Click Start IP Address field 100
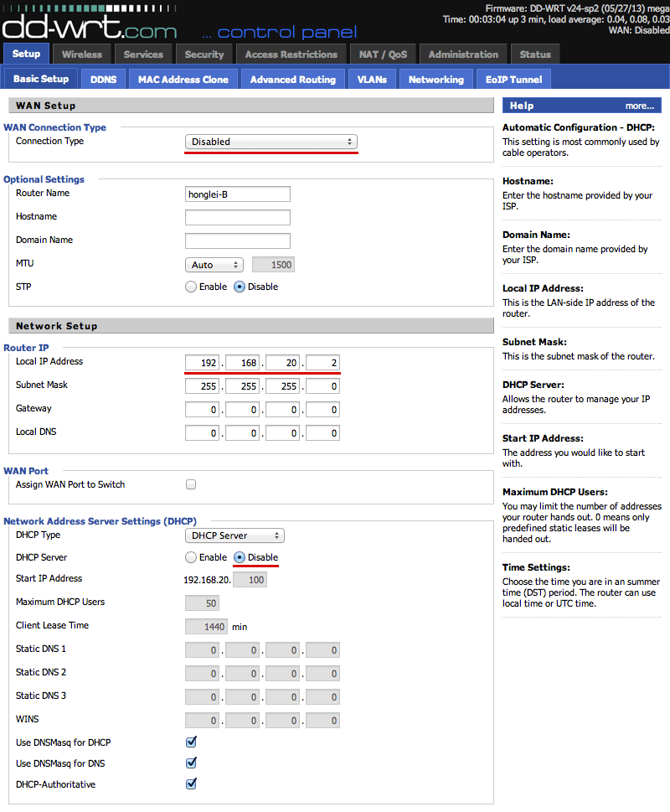This screenshot has height=812, width=670. [250, 580]
